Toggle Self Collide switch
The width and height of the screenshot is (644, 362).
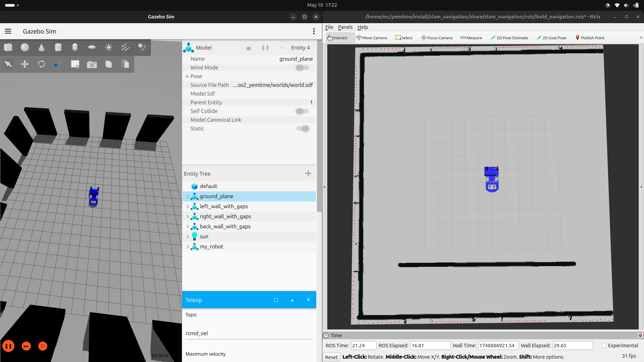point(302,111)
